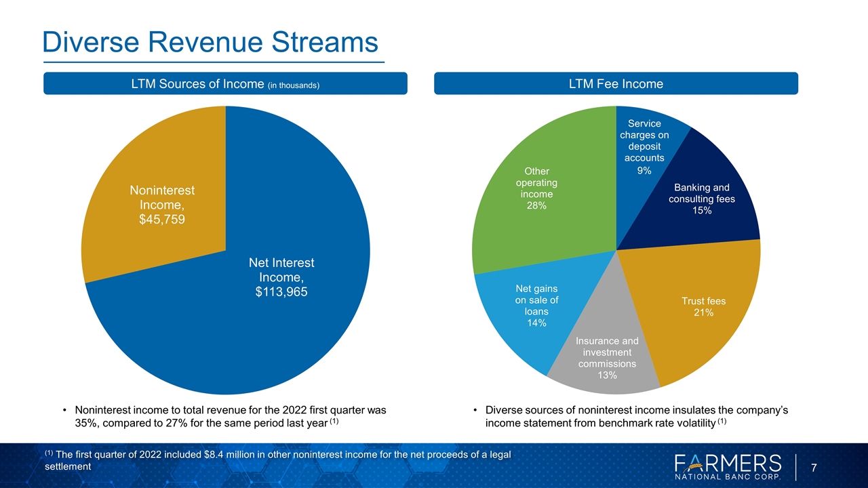
Task: Click the Net Interest Income $113,965 label
Action: click(x=281, y=277)
